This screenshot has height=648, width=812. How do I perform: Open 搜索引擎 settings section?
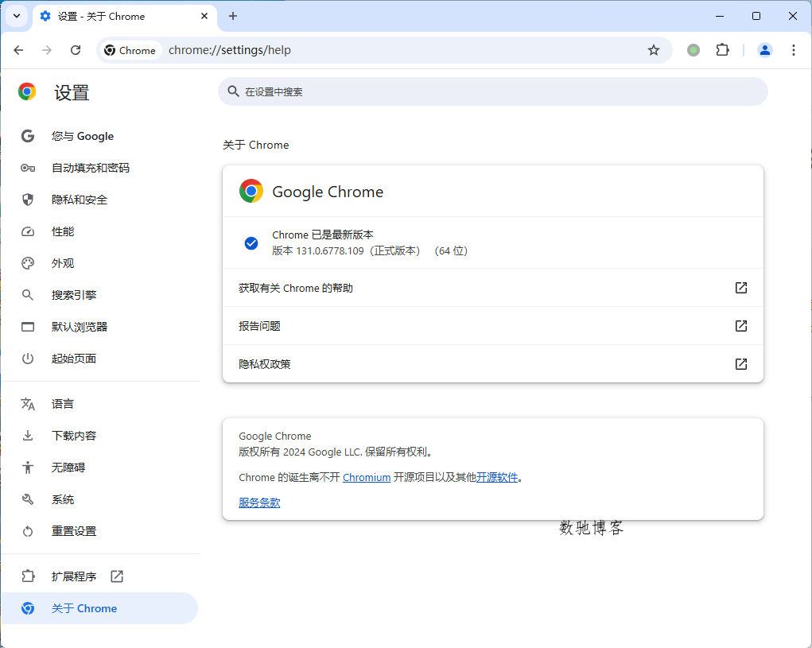click(99, 295)
